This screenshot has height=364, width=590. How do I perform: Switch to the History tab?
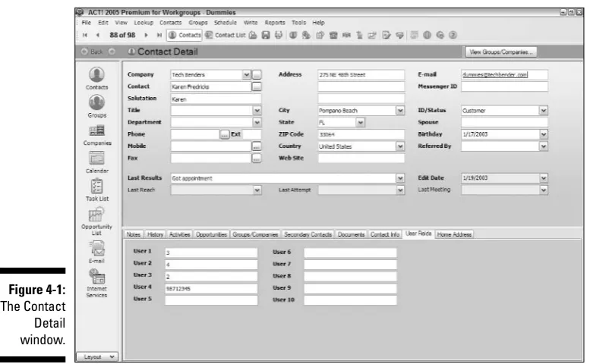click(155, 234)
